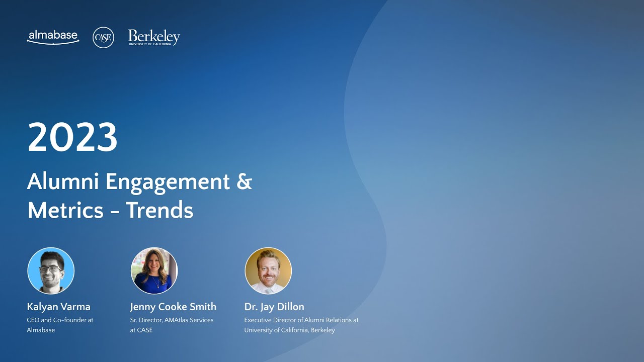Click 'Executive Director of Alumni Relations' caption
Viewport: 644px width, 362px height.
301,325
